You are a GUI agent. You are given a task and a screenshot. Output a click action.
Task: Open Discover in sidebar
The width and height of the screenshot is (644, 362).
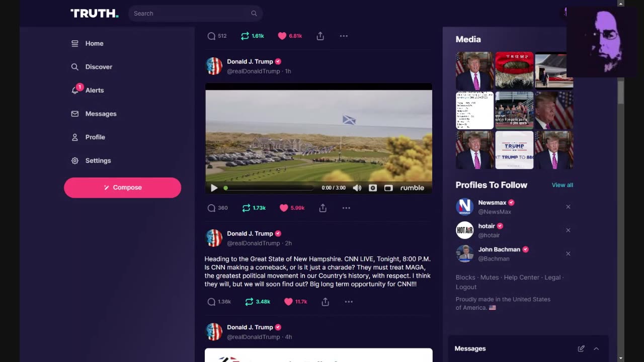tap(92, 67)
